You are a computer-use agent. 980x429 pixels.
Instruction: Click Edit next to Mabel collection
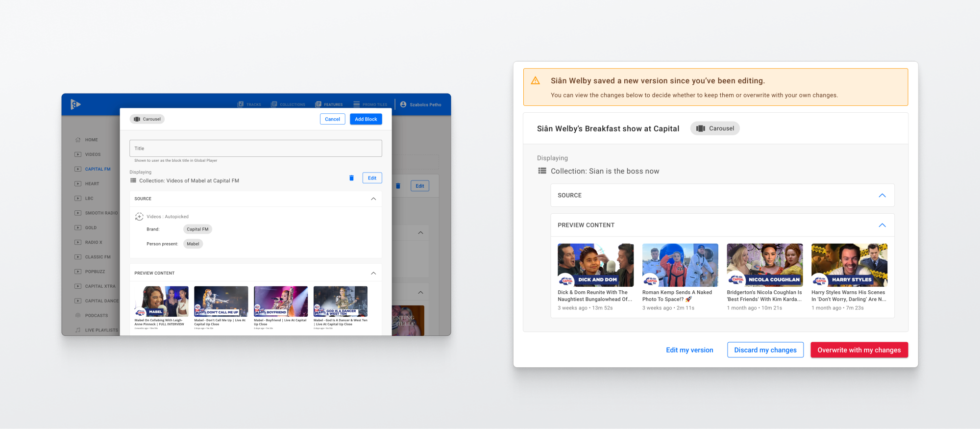[372, 178]
